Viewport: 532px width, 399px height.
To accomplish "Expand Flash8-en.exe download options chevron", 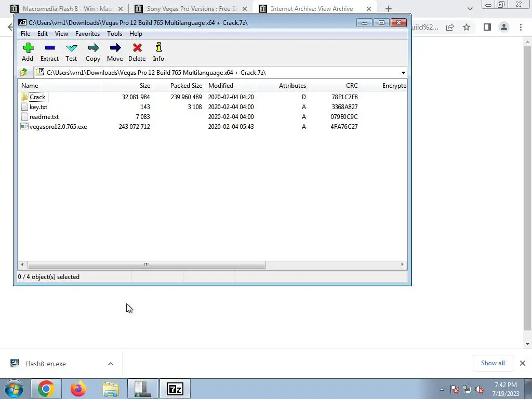I will 111,364.
